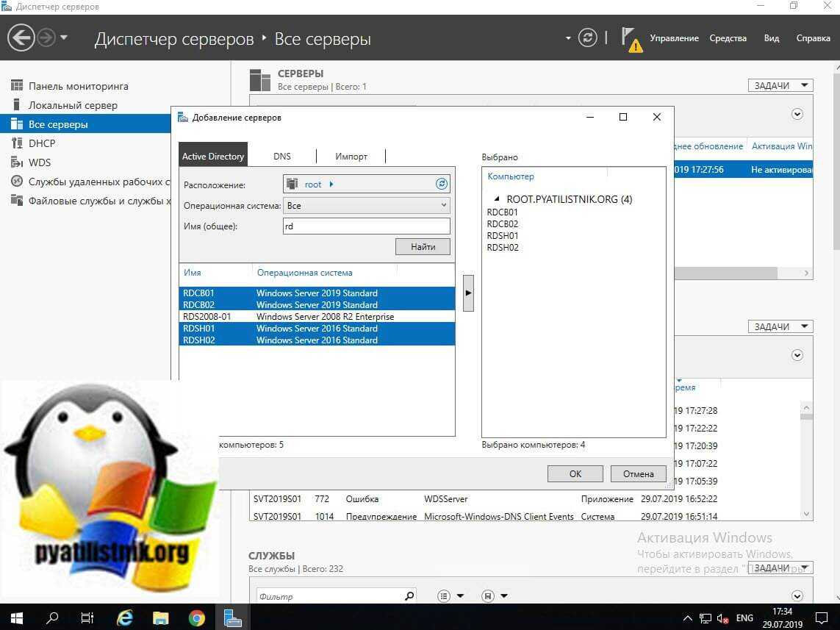Open File Explorer from the taskbar

coord(161,618)
